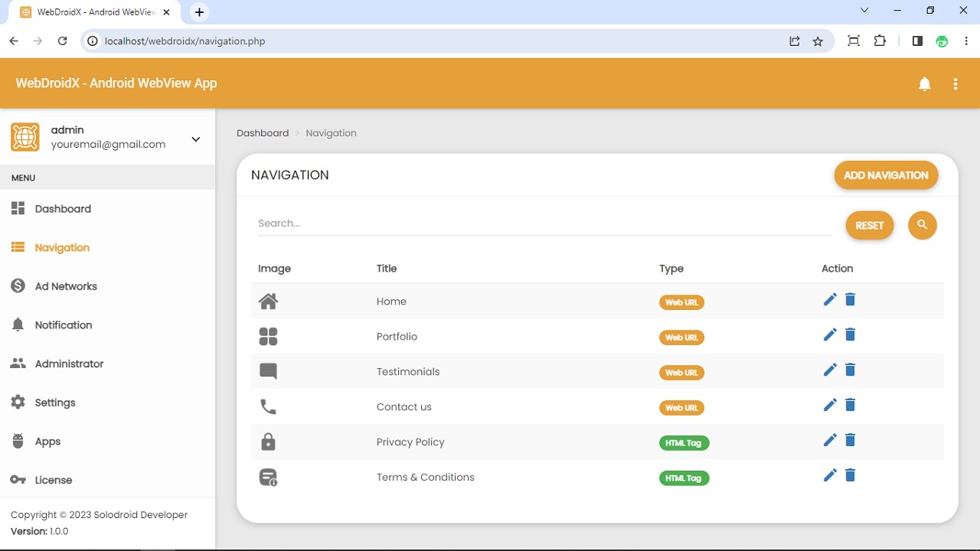Select the Navigation menu icon in sidebar
The width and height of the screenshot is (980, 551).
[x=18, y=246]
